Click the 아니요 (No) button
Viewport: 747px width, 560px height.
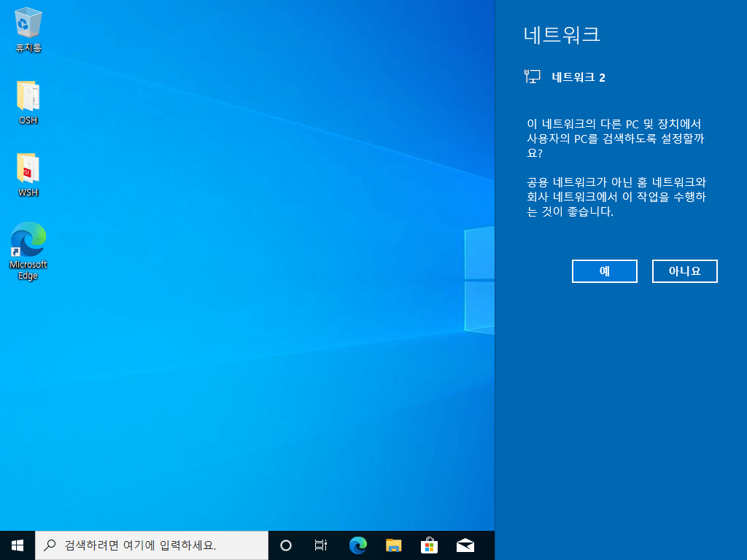coord(684,271)
